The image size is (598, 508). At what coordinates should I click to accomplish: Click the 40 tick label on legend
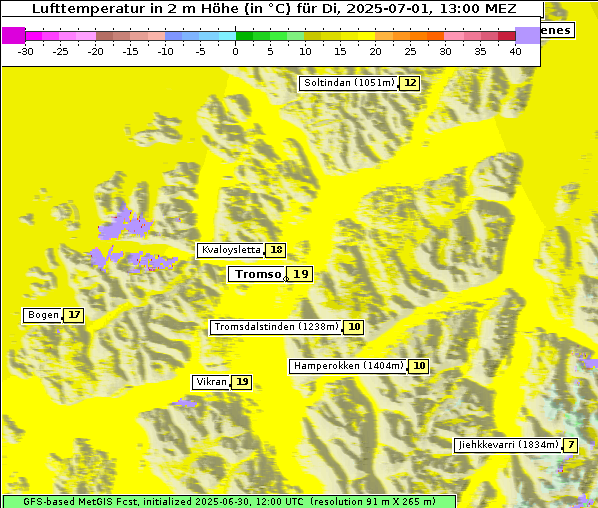click(515, 52)
